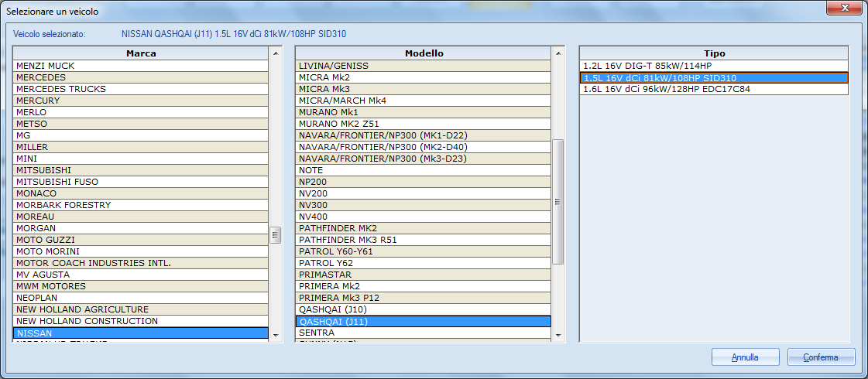Select NEW HOLLAND AGRICULTURE brand
Screen dimensions: 868x379
(141, 310)
